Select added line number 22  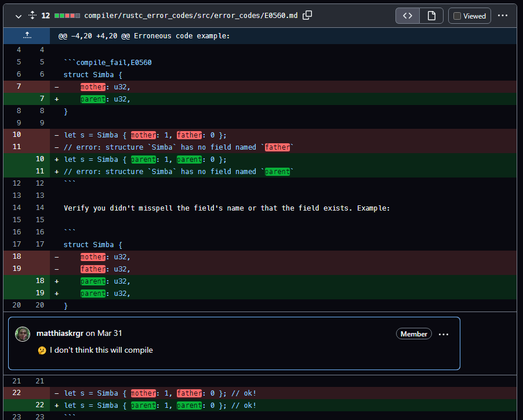point(40,405)
